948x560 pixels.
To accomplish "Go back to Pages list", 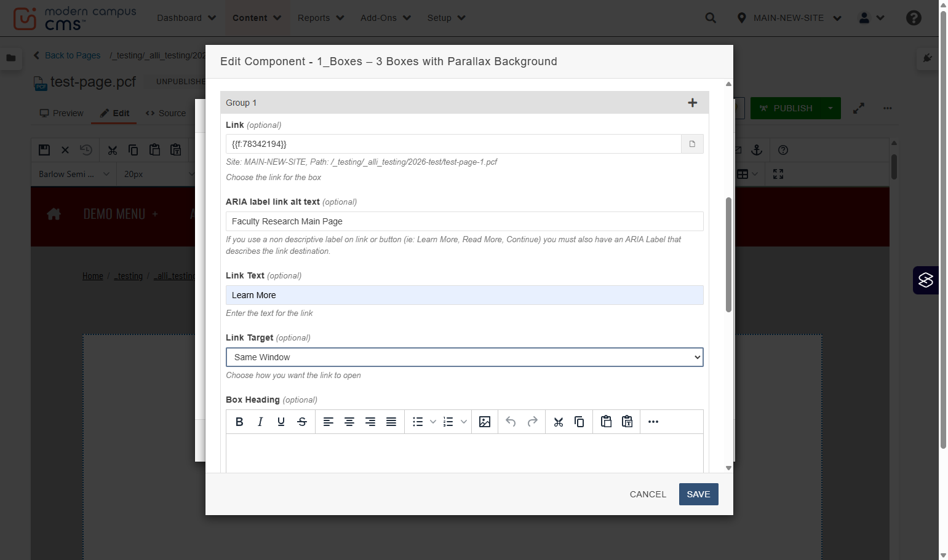I will (x=67, y=55).
